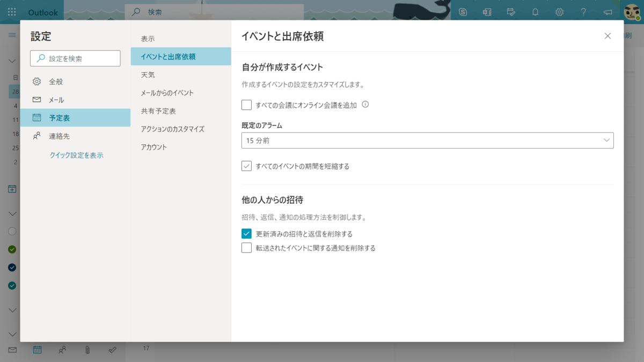Open the app launcher waffle icon
This screenshot has height=362, width=644.
click(12, 12)
